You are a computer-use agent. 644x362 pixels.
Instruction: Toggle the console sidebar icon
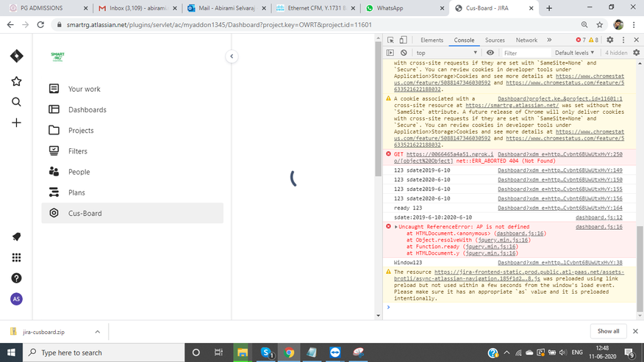[x=390, y=53]
